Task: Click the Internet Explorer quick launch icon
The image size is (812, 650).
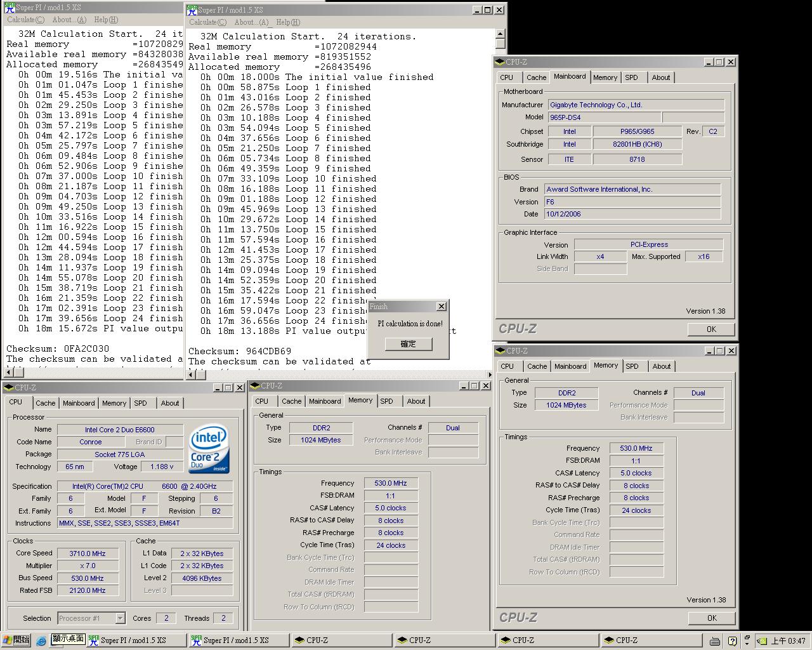Action: point(41,640)
